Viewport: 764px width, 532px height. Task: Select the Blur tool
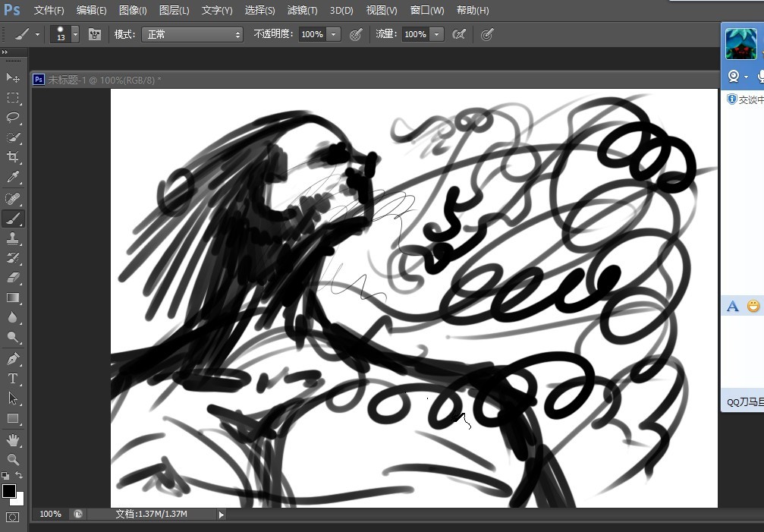point(13,318)
